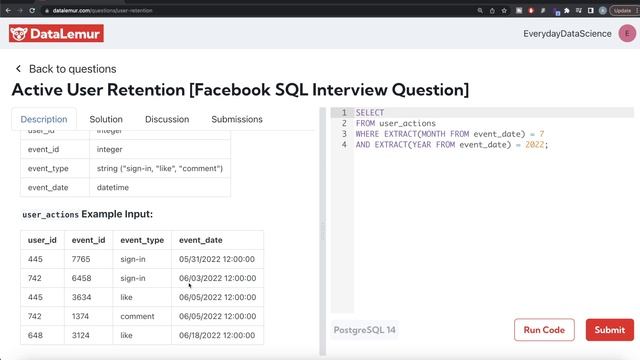Image resolution: width=640 pixels, height=360 pixels.
Task: Bookmark this page with the star icon
Action: [x=504, y=11]
